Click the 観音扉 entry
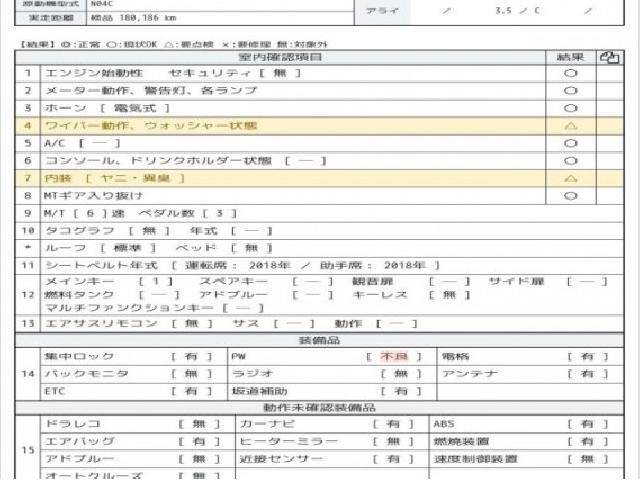The width and height of the screenshot is (640, 480). pyautogui.click(x=411, y=281)
